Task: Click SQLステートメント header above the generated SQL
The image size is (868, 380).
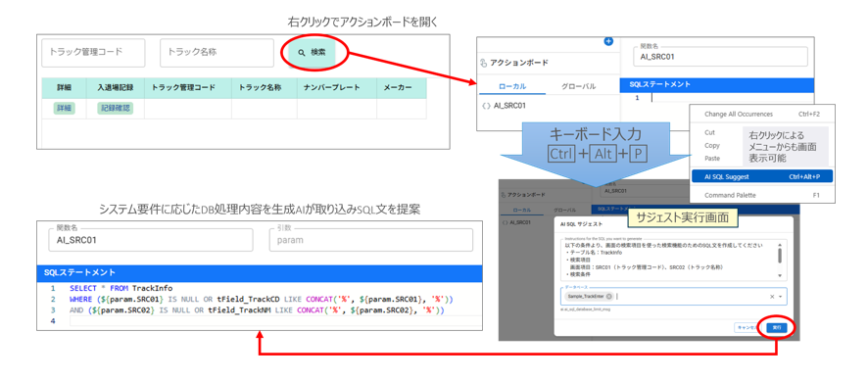Action: point(259,272)
